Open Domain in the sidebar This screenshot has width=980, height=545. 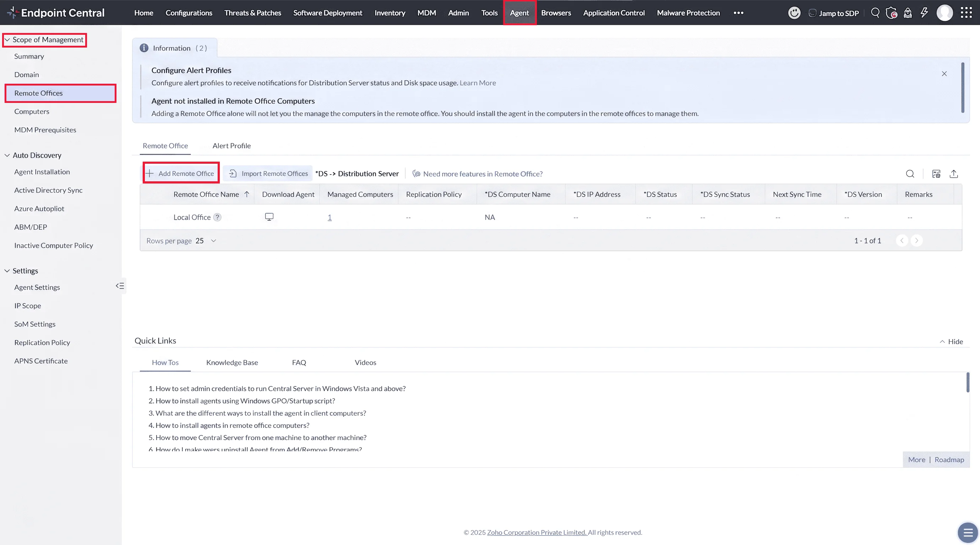[27, 75]
